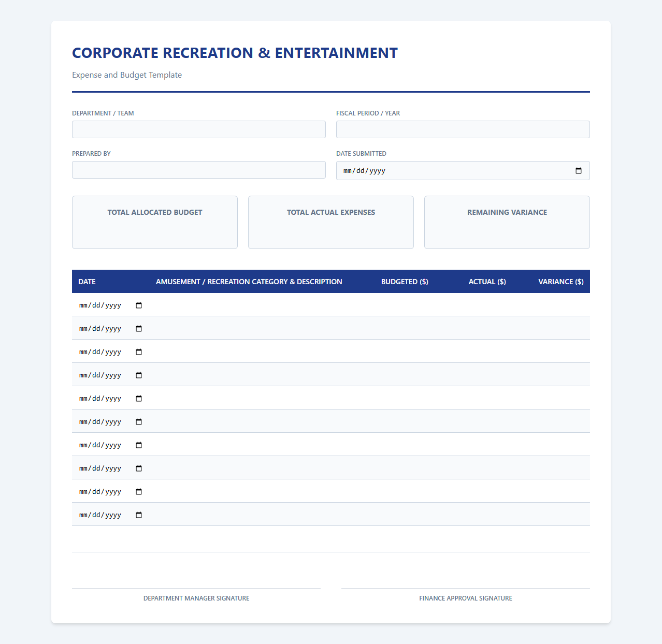Image resolution: width=662 pixels, height=644 pixels.
Task: Click the Department Manager Signature label
Action: (196, 598)
